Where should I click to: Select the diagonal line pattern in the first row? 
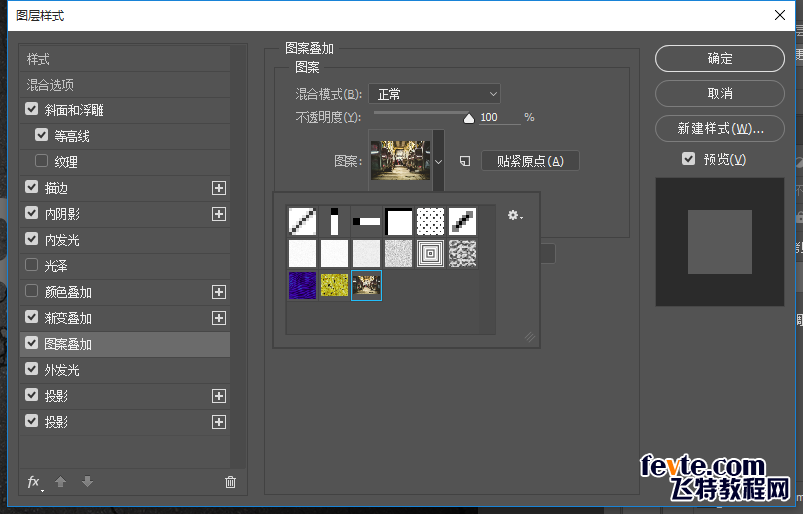[x=302, y=221]
